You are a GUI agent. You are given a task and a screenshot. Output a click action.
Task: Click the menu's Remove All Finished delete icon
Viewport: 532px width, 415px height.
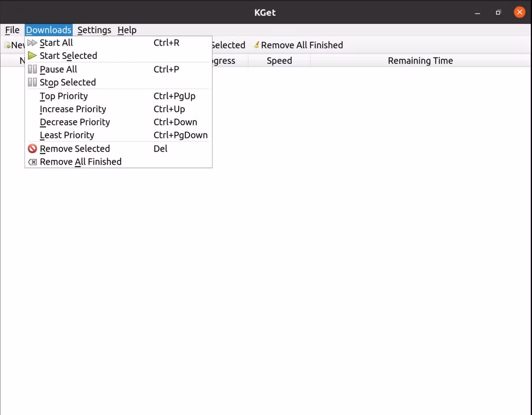(32, 162)
